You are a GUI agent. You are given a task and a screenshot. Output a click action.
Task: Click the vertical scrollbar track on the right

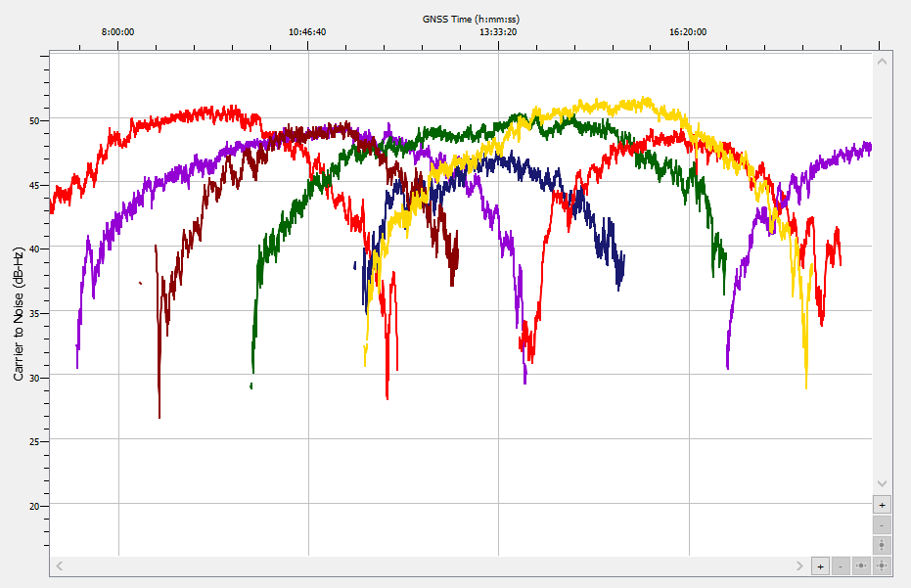[882, 274]
